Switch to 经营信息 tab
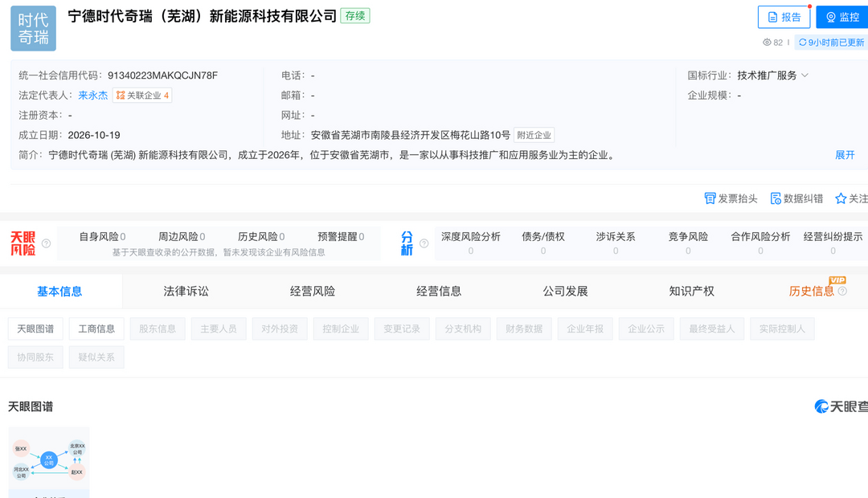The height and width of the screenshot is (498, 868). pyautogui.click(x=439, y=291)
